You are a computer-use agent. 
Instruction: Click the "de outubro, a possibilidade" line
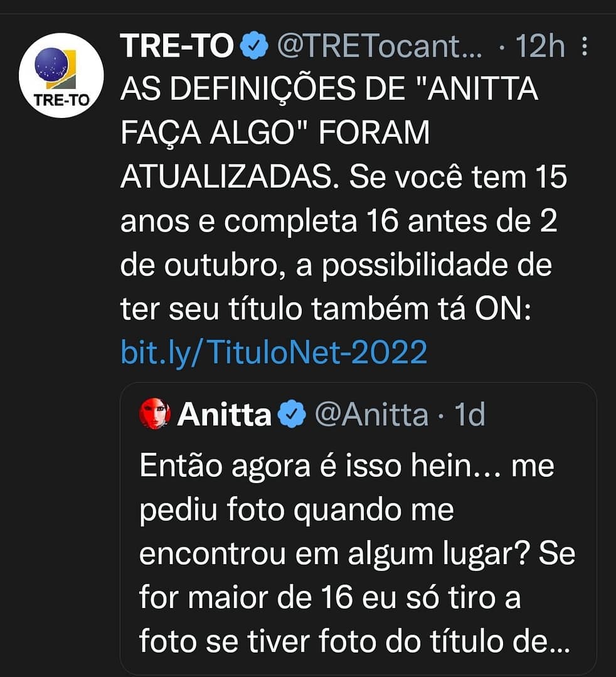(x=336, y=265)
